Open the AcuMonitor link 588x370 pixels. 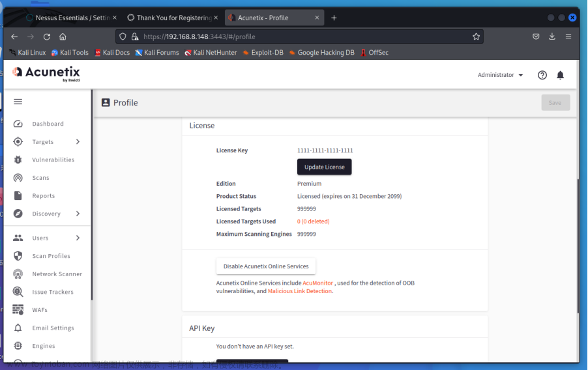pos(317,283)
